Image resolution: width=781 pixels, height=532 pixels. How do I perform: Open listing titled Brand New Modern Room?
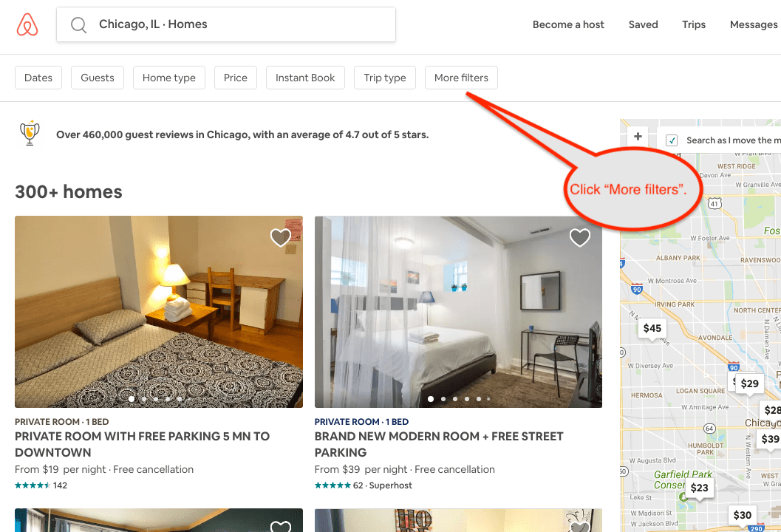coord(439,444)
